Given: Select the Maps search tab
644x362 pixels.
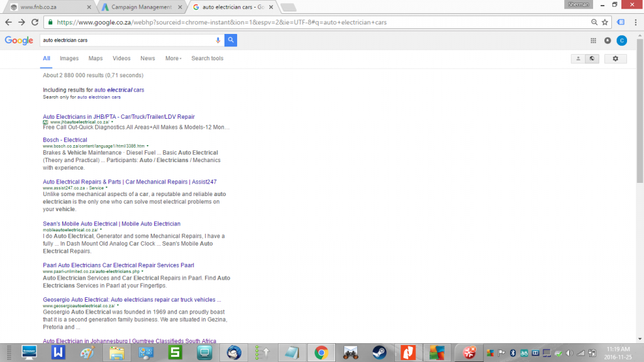Looking at the screenshot, I should pos(96,58).
